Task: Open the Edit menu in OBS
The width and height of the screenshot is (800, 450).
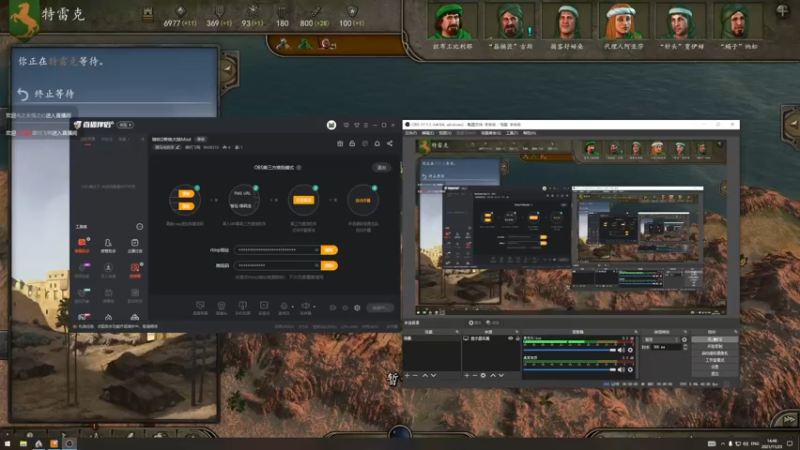Action: point(428,133)
